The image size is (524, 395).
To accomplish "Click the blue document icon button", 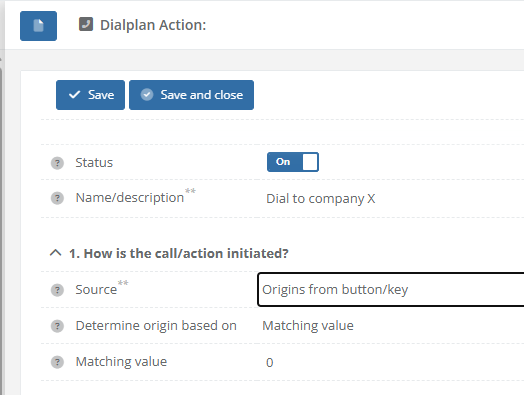I will [x=38, y=26].
